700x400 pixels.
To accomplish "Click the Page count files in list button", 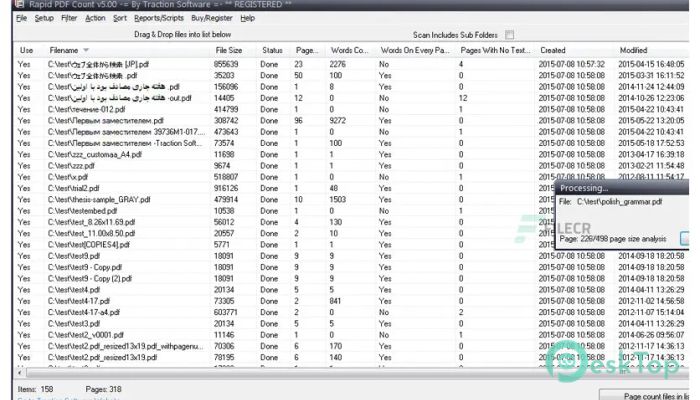I will [x=644, y=395].
